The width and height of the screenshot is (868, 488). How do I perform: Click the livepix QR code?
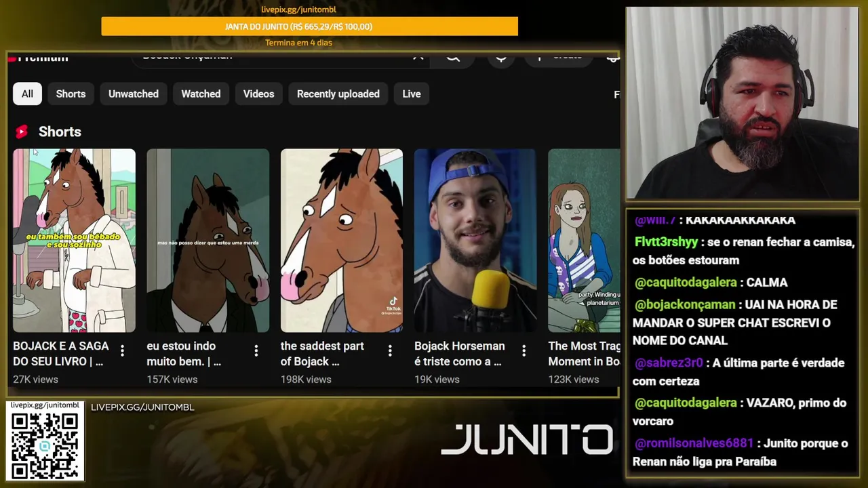pyautogui.click(x=45, y=445)
